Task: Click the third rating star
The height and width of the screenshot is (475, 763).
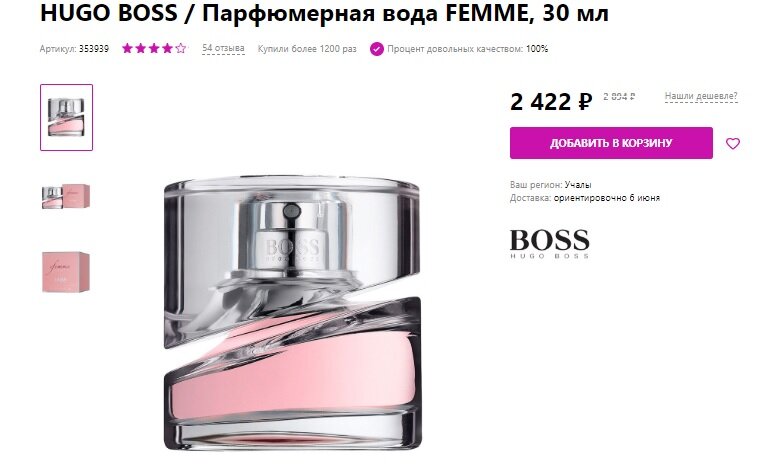Action: click(x=154, y=48)
